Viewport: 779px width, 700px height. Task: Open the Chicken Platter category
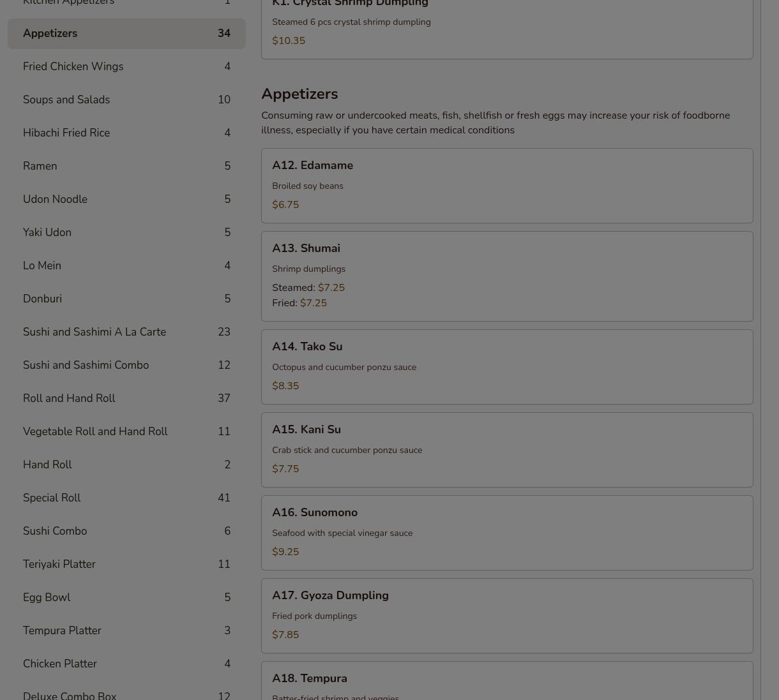click(x=126, y=664)
